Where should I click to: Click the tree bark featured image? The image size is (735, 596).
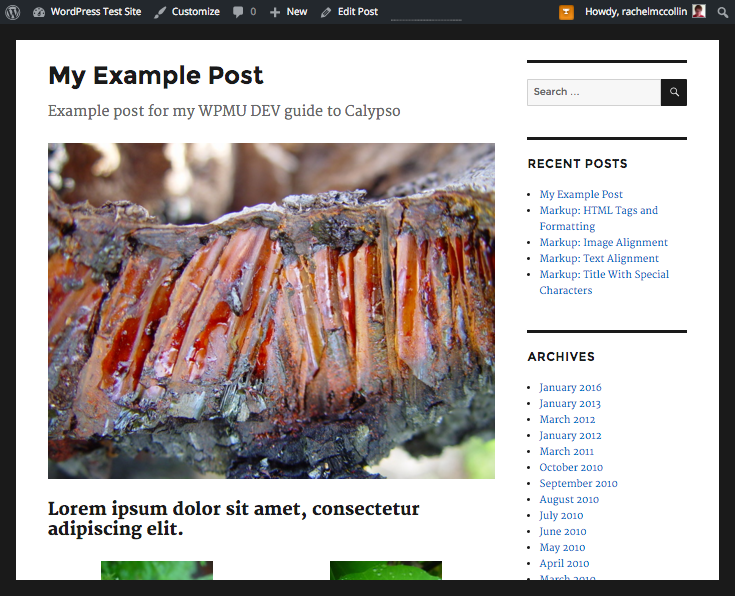tap(271, 311)
